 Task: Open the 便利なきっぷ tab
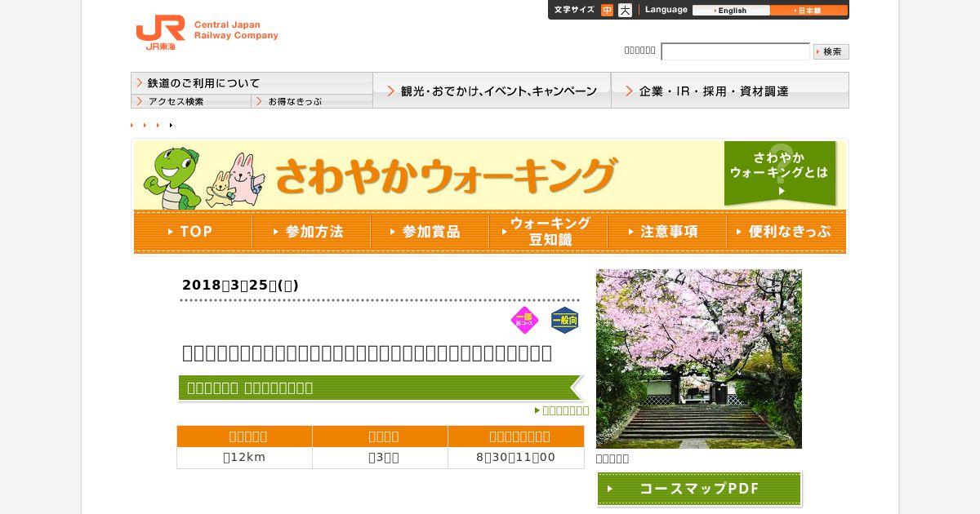pos(786,232)
